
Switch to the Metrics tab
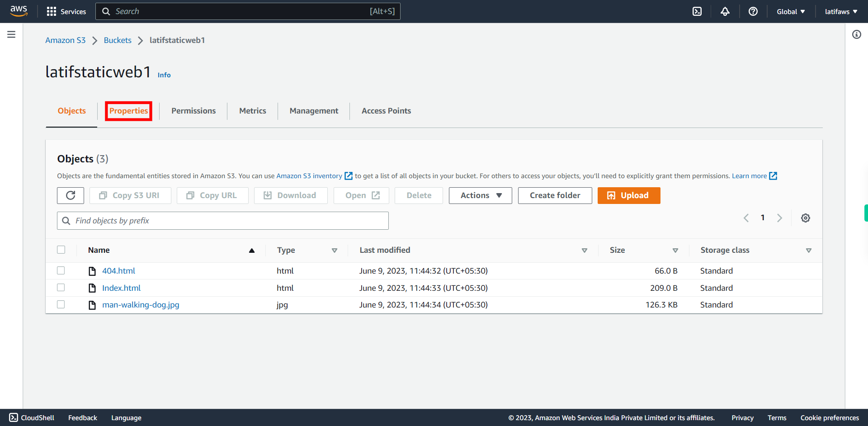(x=253, y=111)
